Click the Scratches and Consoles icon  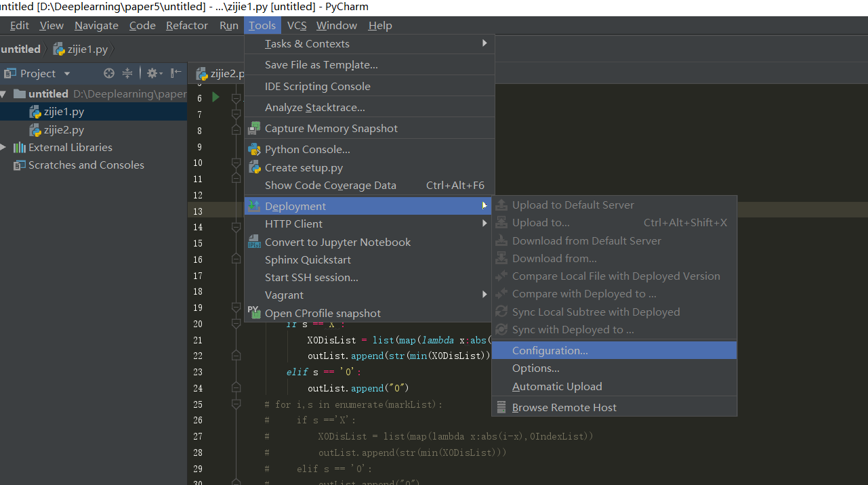pos(20,165)
